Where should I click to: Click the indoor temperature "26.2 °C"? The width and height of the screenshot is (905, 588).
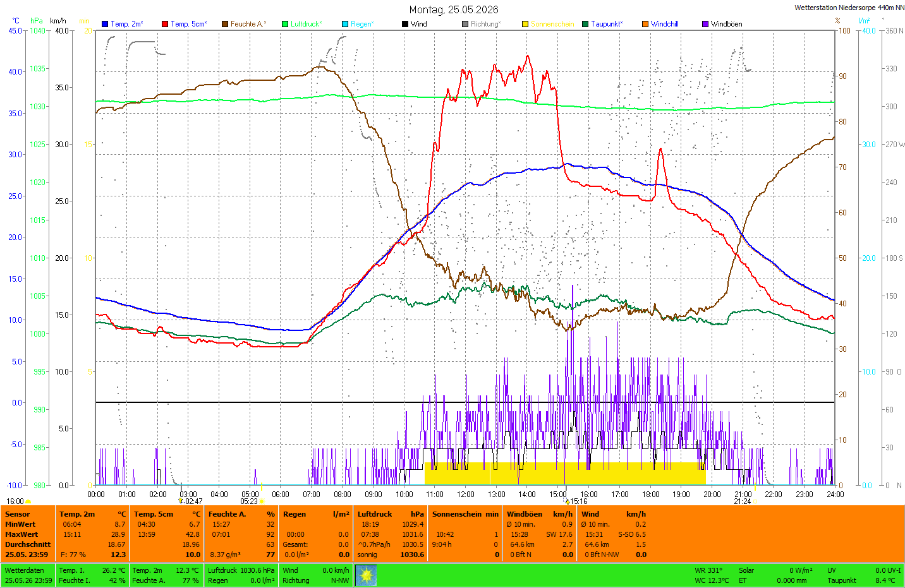[x=114, y=570]
